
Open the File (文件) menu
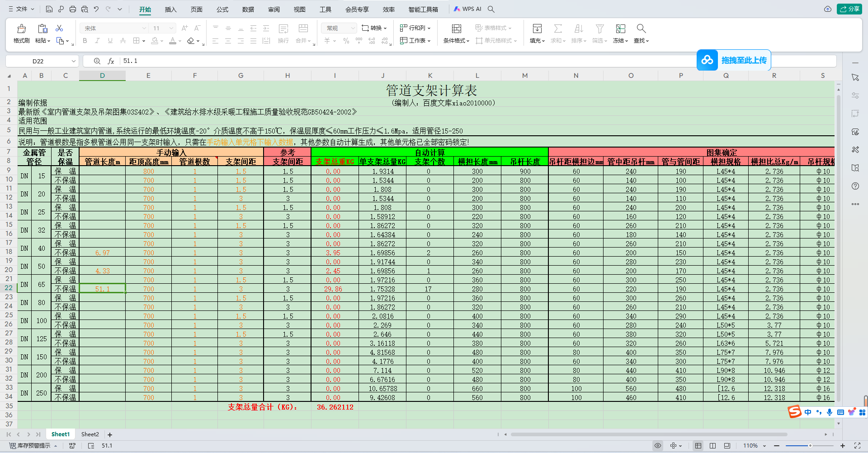(21, 9)
